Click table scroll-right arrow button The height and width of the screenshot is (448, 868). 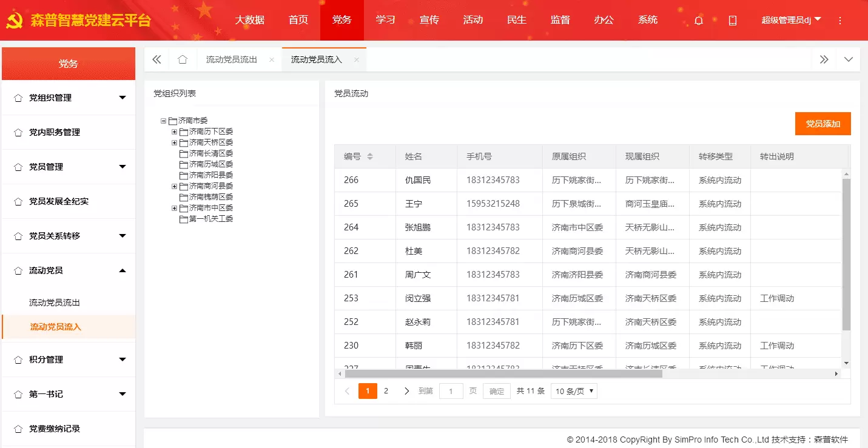pyautogui.click(x=836, y=374)
